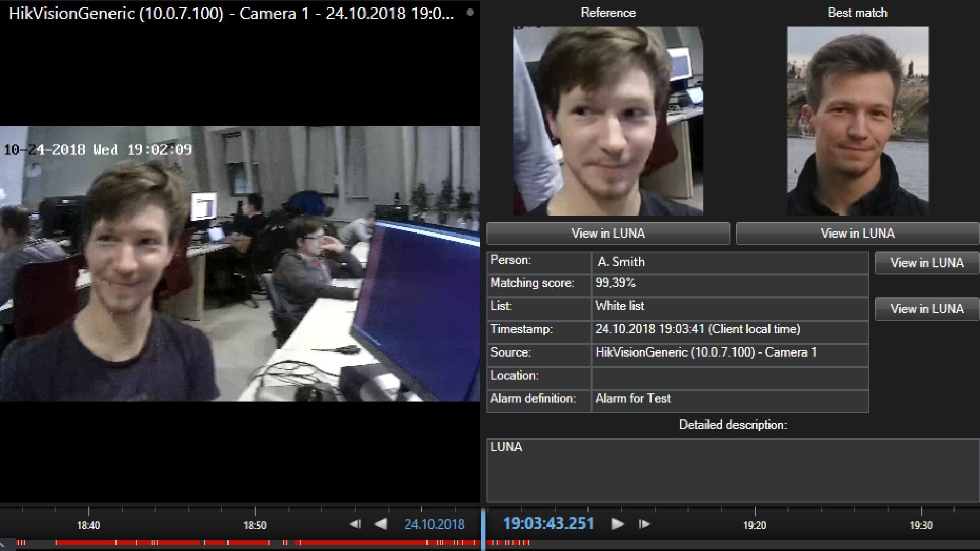Click the Camera 1 video feed
Viewport: 980px width, 551px height.
tap(240, 263)
